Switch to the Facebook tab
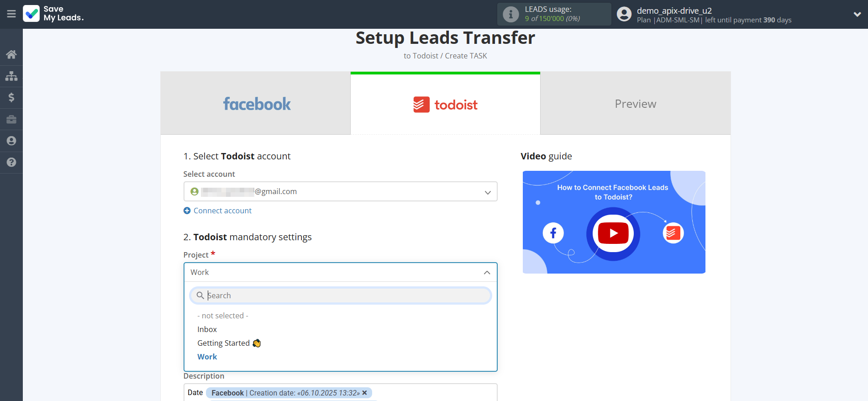Screen dimensions: 868x401 [x=256, y=104]
